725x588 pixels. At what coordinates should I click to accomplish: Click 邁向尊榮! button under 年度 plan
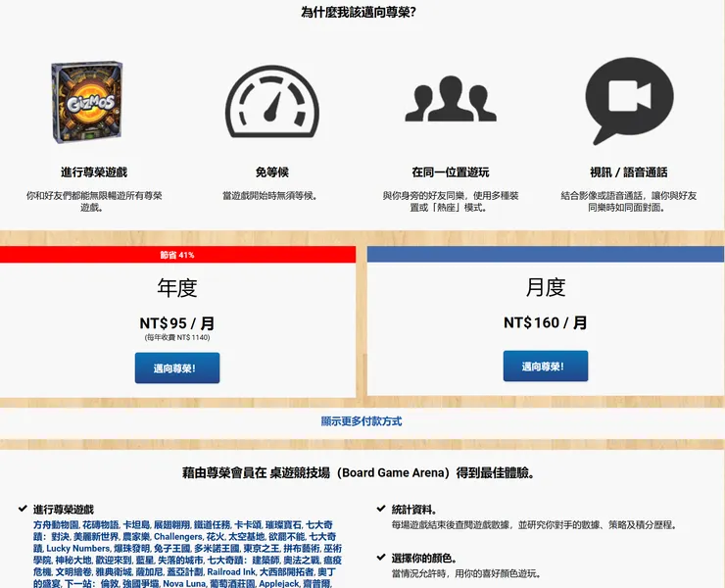(177, 367)
